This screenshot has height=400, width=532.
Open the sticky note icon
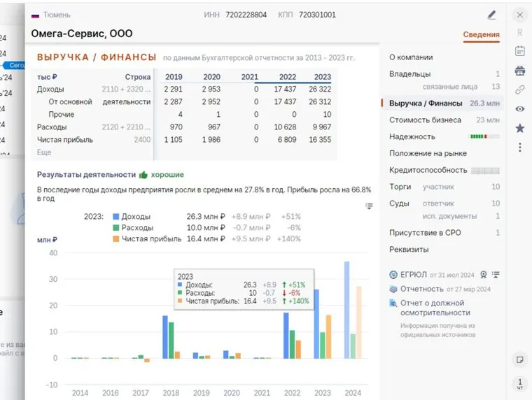pos(519,359)
